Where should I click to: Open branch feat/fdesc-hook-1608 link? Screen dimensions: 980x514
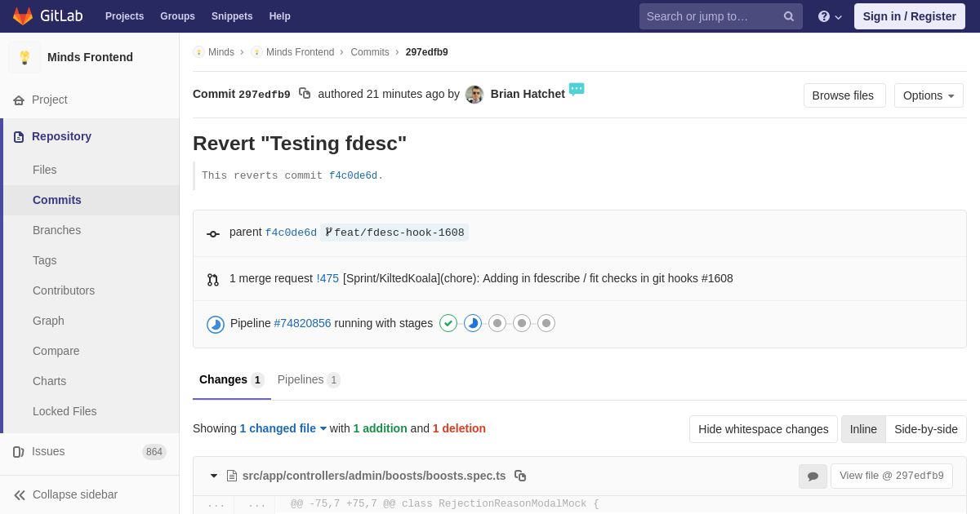[399, 233]
